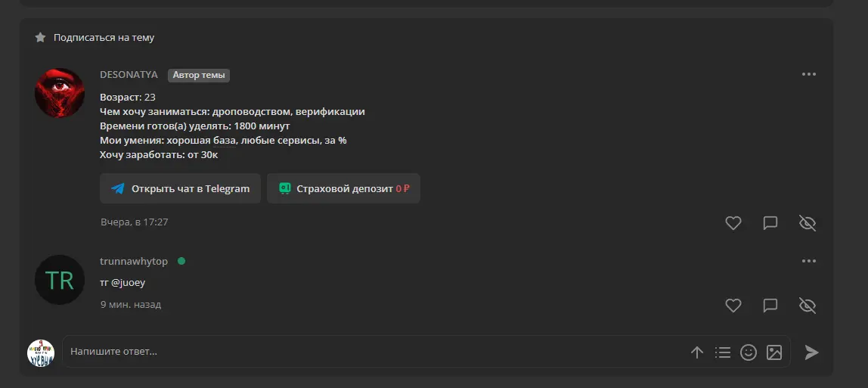Click DESONATYA's red eye avatar
Screen dimensions: 868x388
pyautogui.click(x=60, y=93)
